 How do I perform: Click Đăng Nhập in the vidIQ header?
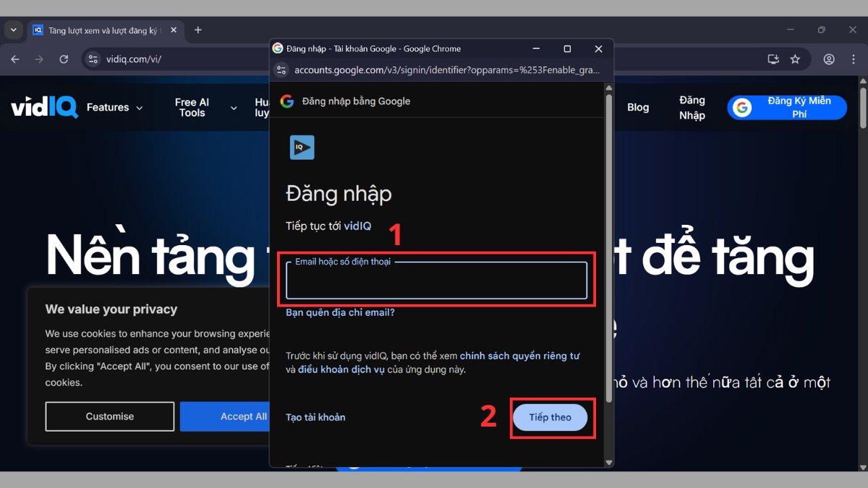[x=692, y=107]
